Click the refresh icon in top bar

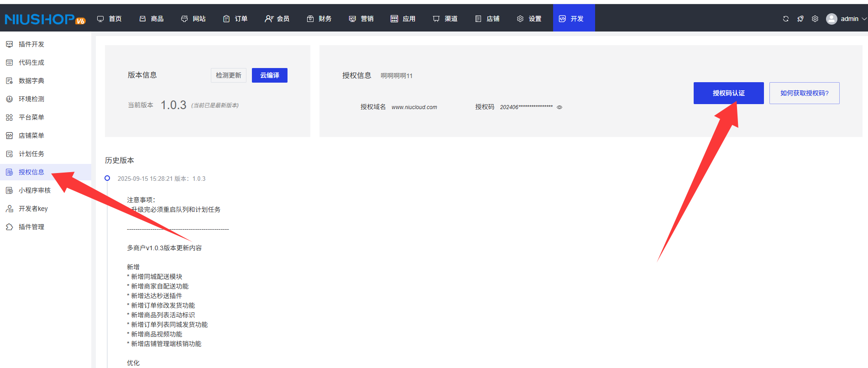tap(785, 19)
